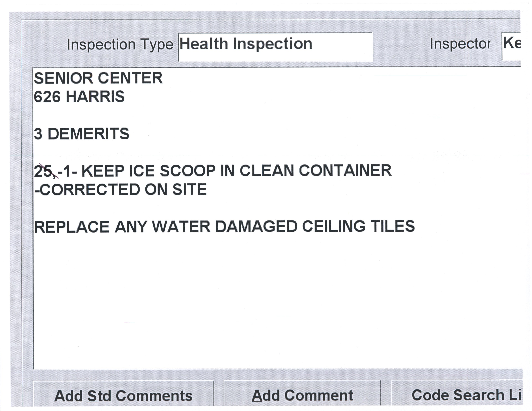This screenshot has width=532, height=411.
Task: Click the word CENTER in comments
Action: (130, 78)
